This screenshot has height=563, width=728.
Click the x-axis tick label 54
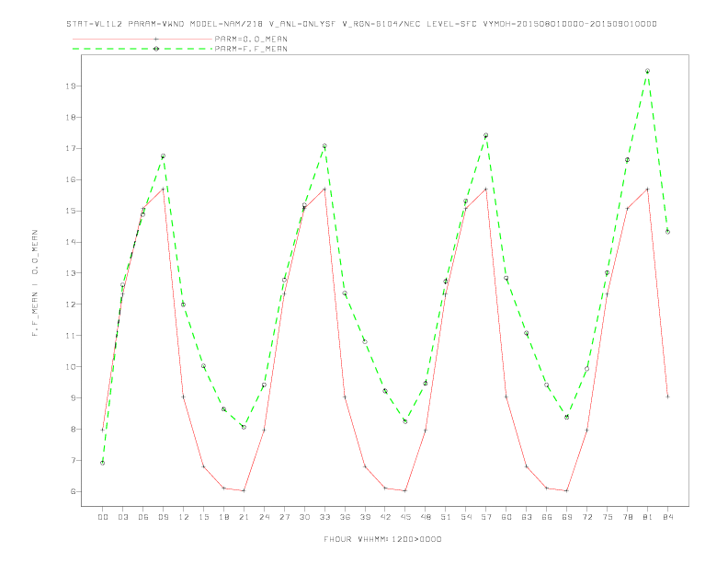point(466,517)
